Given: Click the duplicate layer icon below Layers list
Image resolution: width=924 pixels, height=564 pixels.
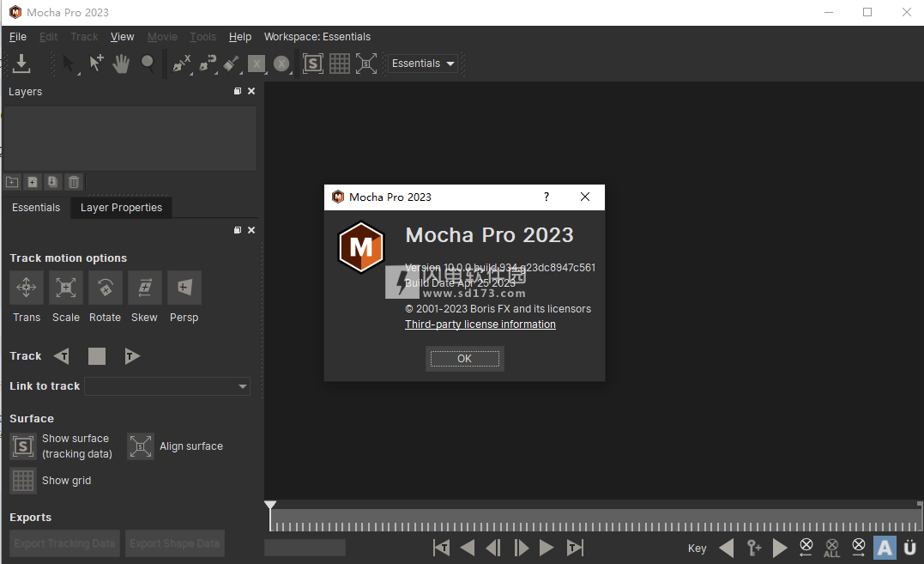Looking at the screenshot, I should point(52,182).
